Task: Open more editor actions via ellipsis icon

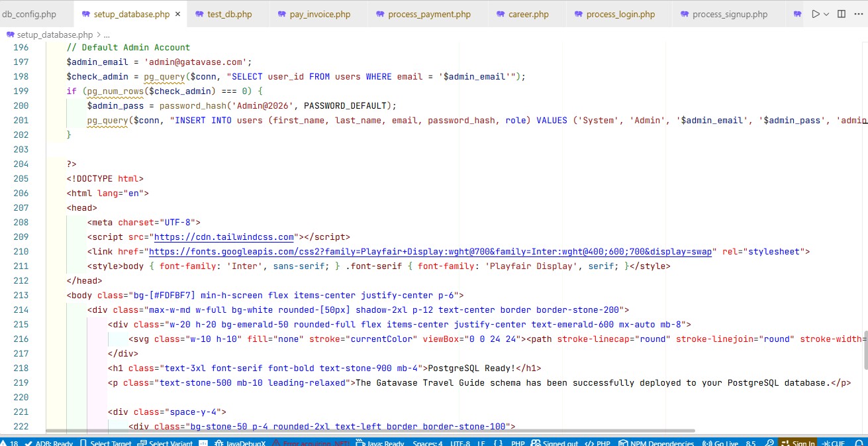Action: coord(859,14)
